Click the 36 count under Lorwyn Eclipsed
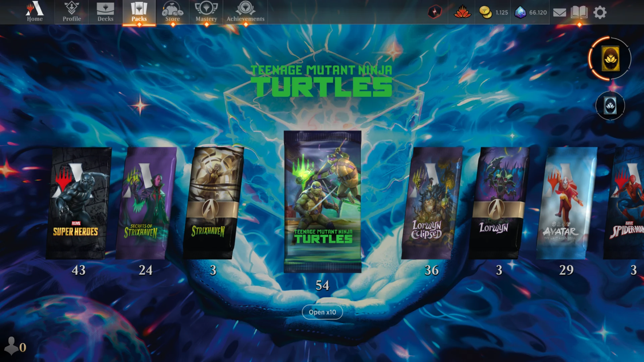 coord(432,270)
